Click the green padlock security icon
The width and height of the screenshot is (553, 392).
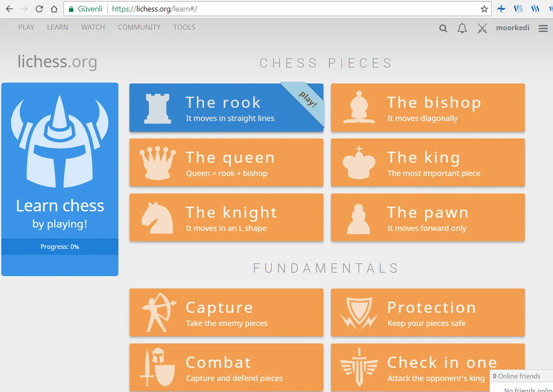tap(71, 9)
